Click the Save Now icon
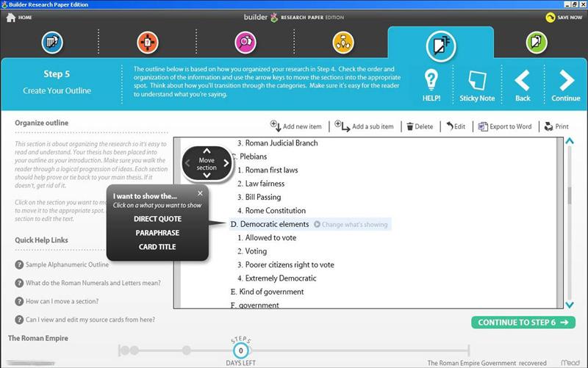The width and height of the screenshot is (588, 368). coord(550,17)
